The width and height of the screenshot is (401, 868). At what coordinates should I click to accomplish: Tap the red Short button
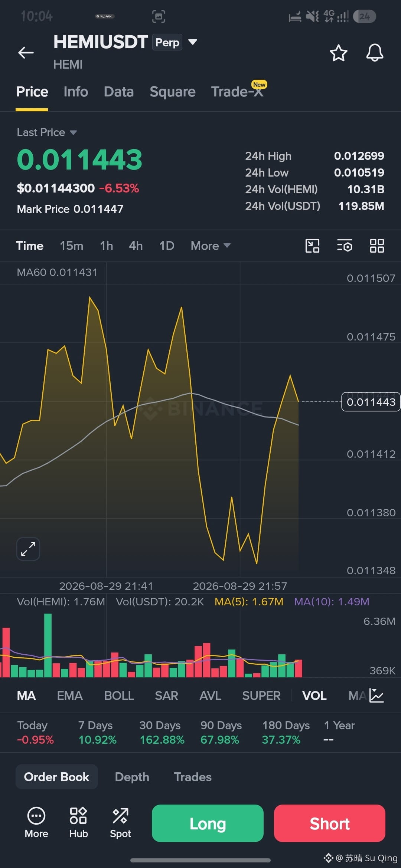coord(330,823)
